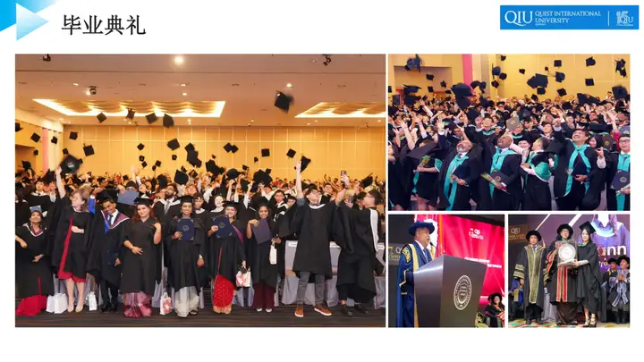Open the podium speaker photo

(x=446, y=271)
